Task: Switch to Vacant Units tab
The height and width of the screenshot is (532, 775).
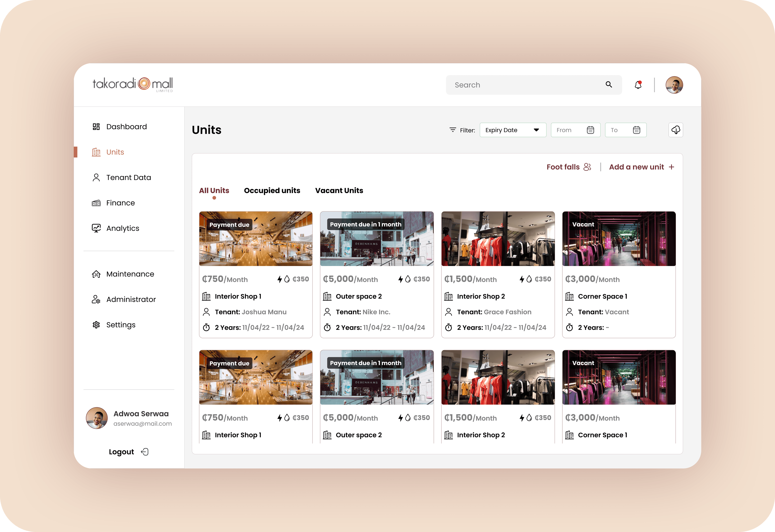Action: point(339,191)
